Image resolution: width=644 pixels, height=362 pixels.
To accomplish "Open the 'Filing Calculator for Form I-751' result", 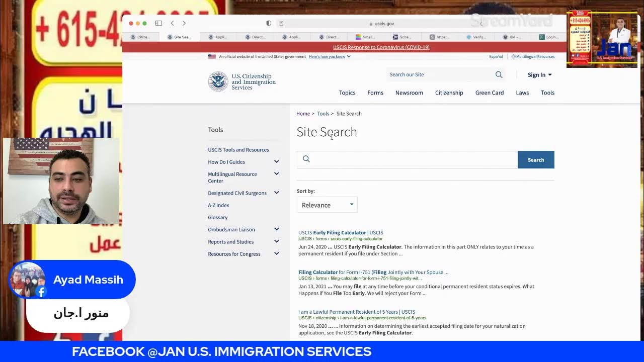I will point(373,273).
